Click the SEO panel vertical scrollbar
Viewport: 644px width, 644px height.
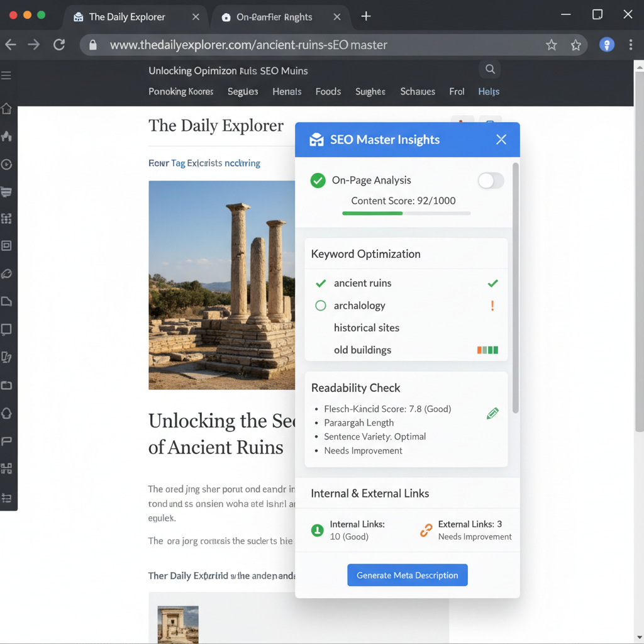point(516,287)
